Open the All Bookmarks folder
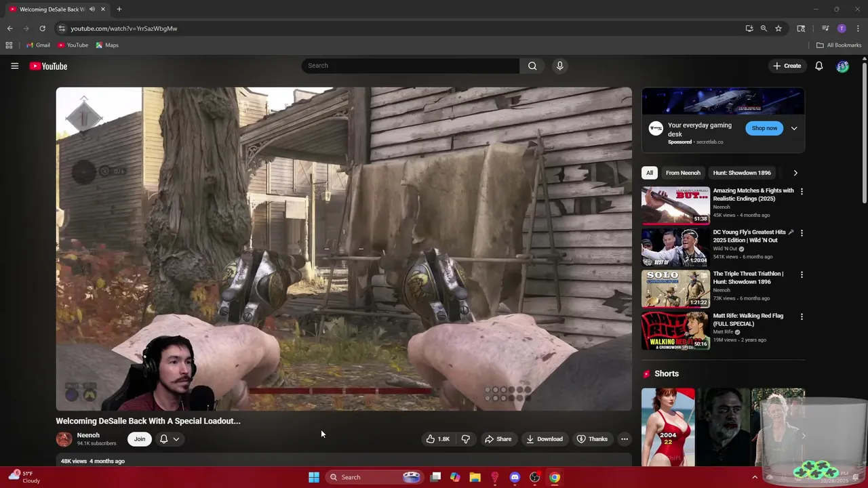 (x=839, y=45)
